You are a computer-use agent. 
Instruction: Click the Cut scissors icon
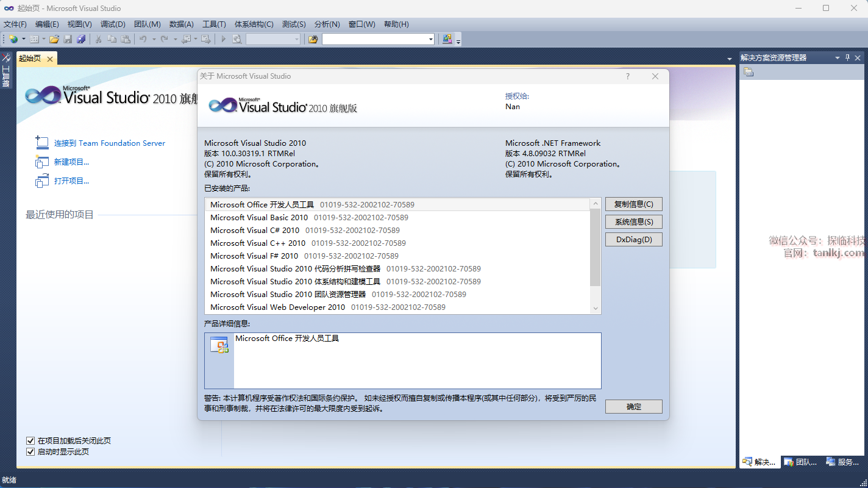pyautogui.click(x=98, y=39)
